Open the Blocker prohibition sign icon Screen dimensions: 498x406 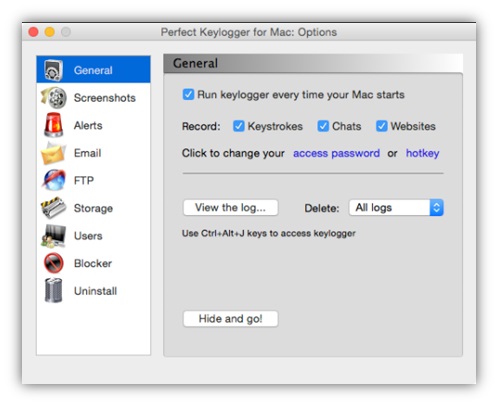click(53, 263)
